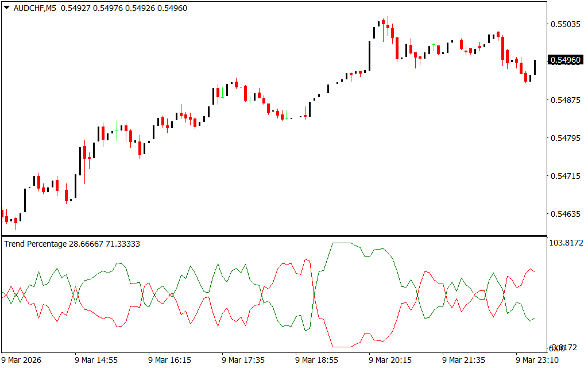
Task: Click the 9 Mar 14:55 time marker
Action: point(96,360)
